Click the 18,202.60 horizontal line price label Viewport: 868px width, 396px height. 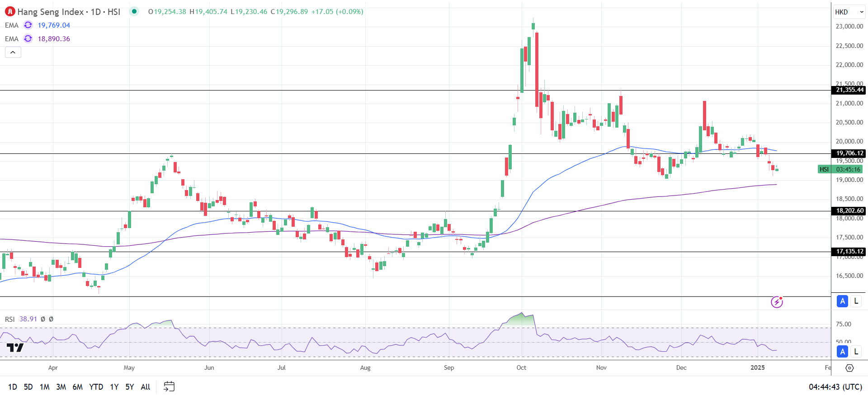point(849,211)
